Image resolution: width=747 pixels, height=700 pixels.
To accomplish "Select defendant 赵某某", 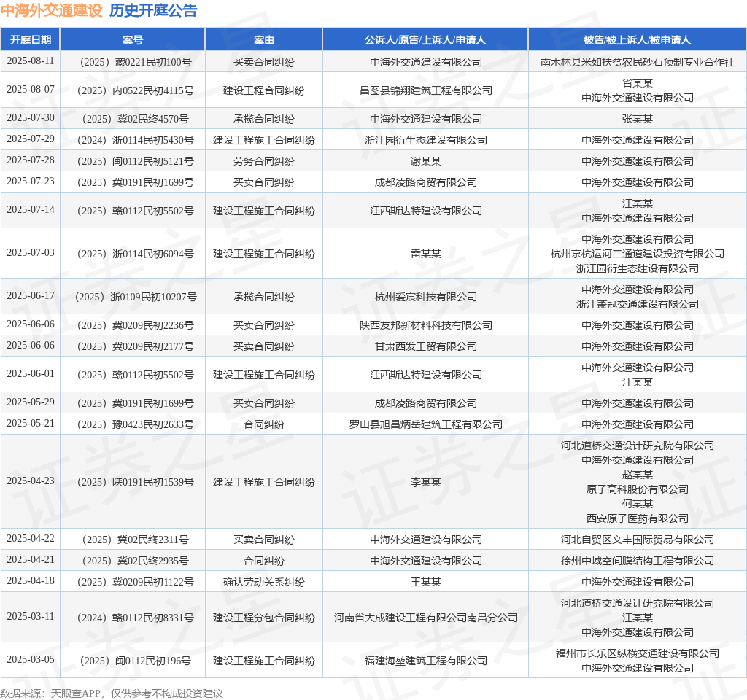I will click(x=638, y=474).
